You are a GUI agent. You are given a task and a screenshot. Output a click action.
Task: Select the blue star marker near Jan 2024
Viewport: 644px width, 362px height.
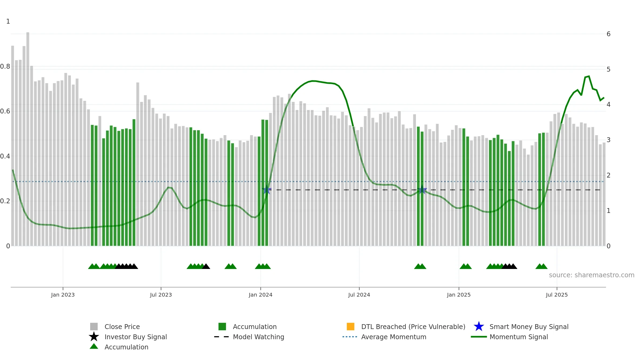(267, 190)
